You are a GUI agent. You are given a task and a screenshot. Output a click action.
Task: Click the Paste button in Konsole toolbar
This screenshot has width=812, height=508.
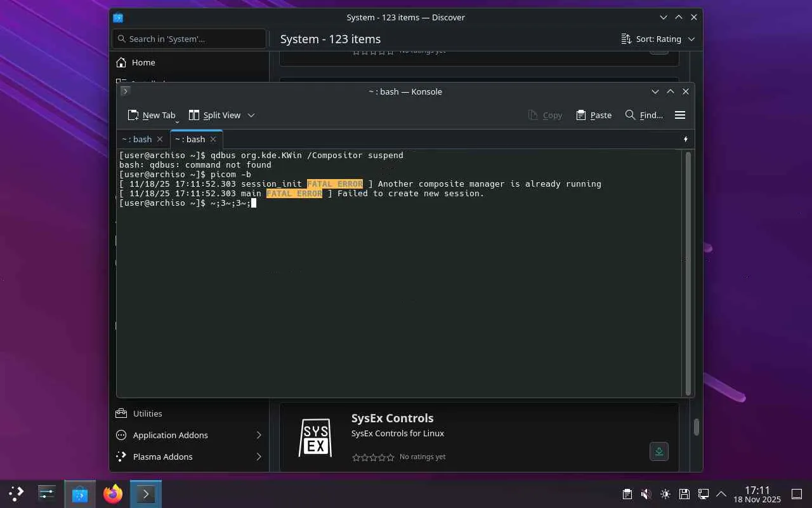point(594,115)
